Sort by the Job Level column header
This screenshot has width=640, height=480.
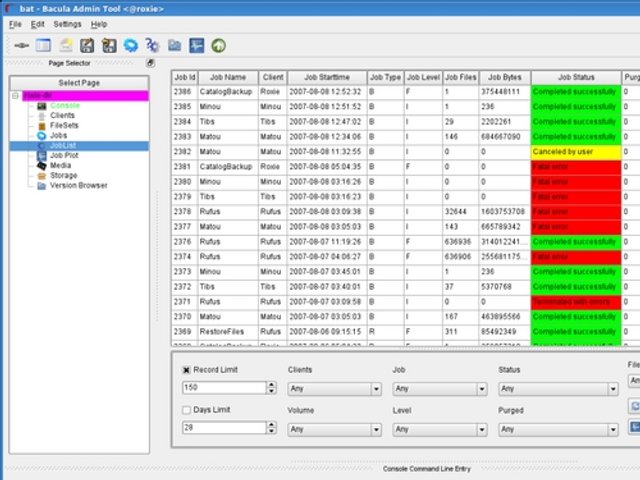coord(423,77)
